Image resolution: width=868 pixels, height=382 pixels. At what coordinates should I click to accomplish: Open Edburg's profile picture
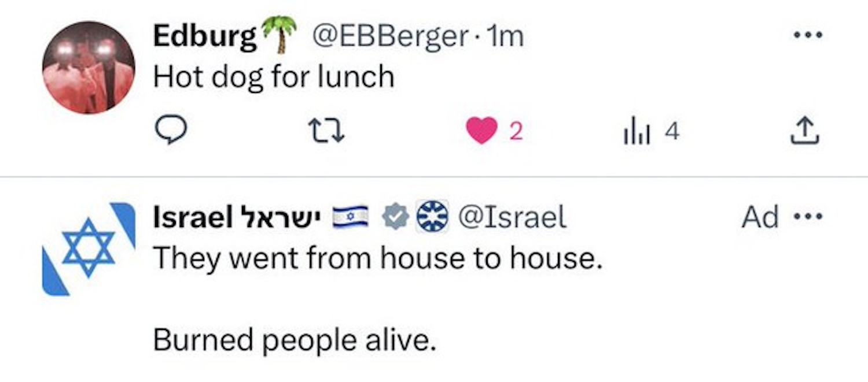(x=89, y=68)
